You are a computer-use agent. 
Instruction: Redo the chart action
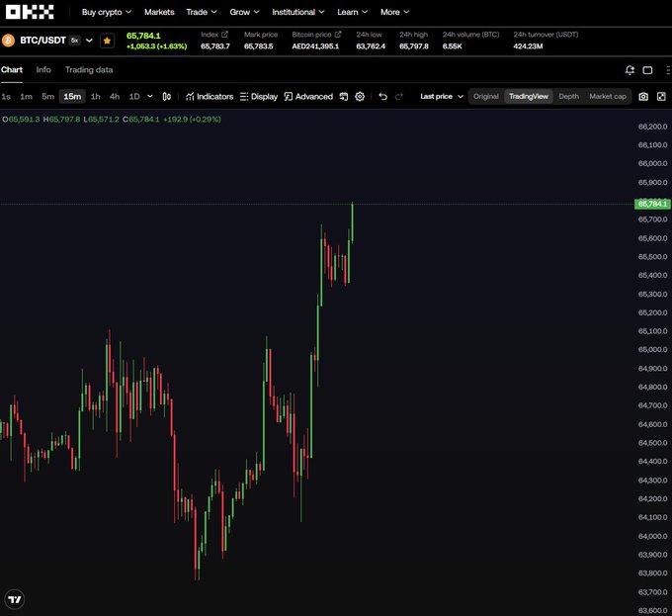[x=398, y=97]
